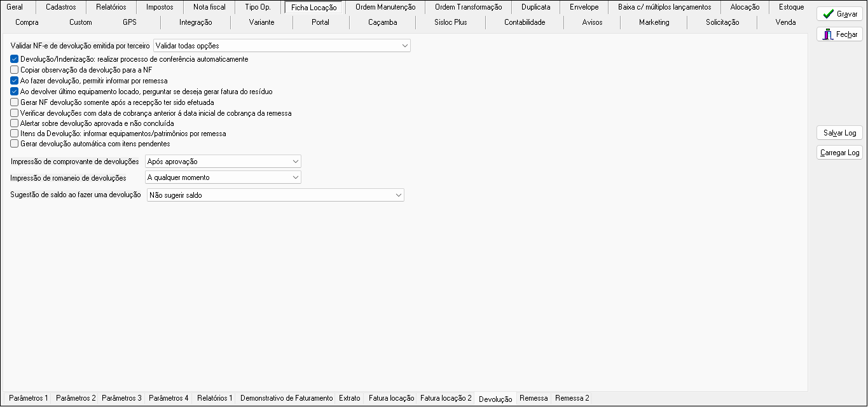Image resolution: width=868 pixels, height=407 pixels.
Task: Switch to the Cadastros tab
Action: pyautogui.click(x=61, y=7)
